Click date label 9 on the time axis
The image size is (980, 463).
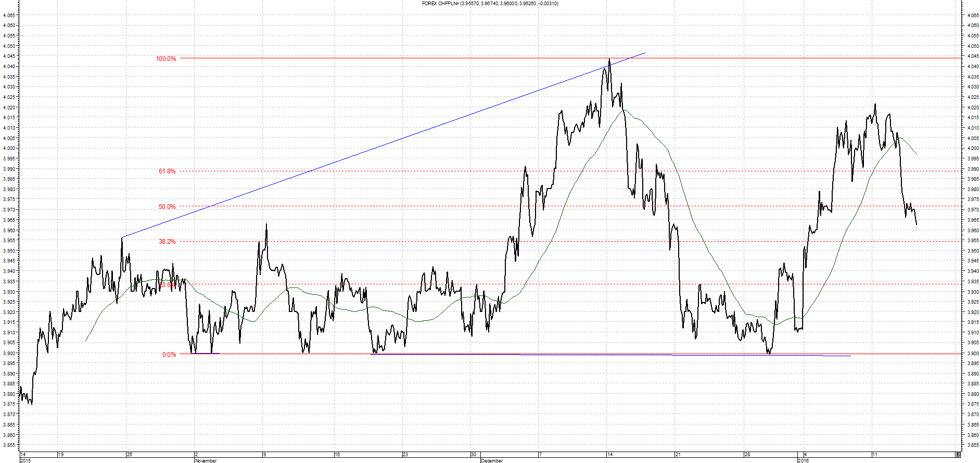click(x=265, y=455)
